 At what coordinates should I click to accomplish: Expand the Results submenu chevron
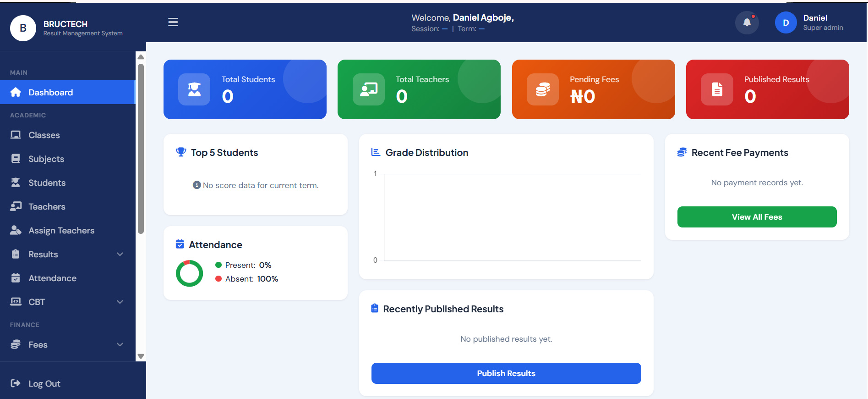(120, 254)
